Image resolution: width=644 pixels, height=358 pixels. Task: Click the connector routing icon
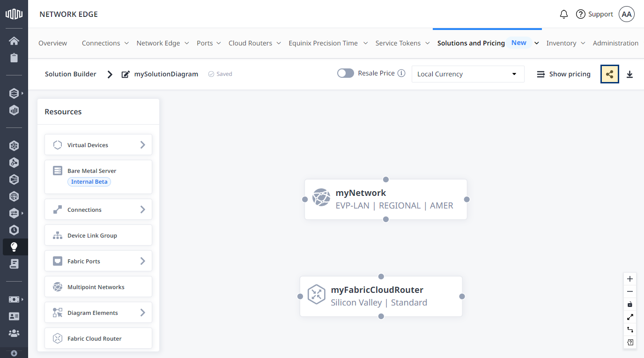coord(630,330)
